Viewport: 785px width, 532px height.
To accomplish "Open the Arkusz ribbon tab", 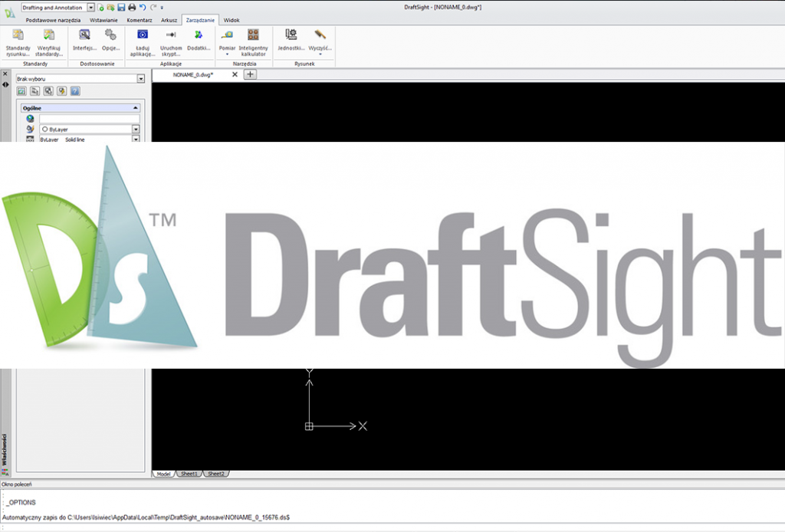I will (169, 20).
